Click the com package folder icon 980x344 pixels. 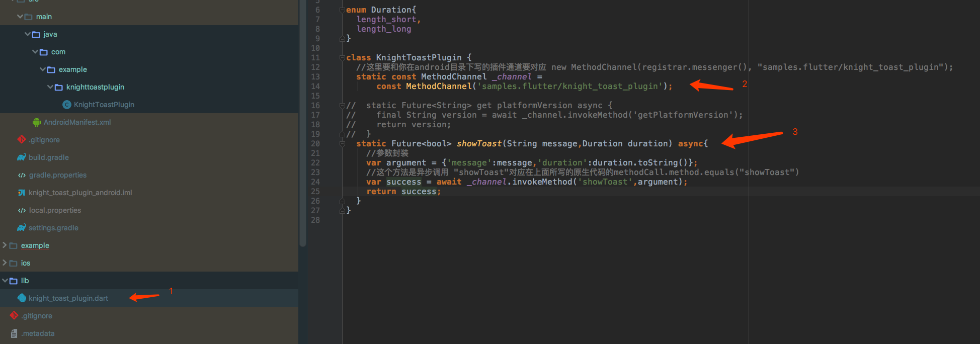coord(44,52)
